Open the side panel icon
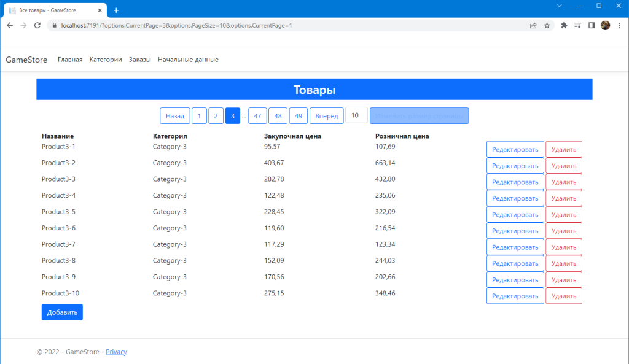 pos(590,25)
